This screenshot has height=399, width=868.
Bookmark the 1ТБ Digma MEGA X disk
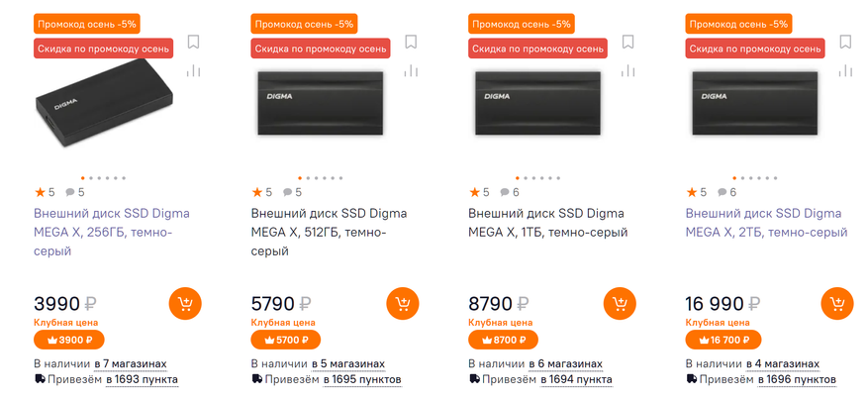coord(627,42)
